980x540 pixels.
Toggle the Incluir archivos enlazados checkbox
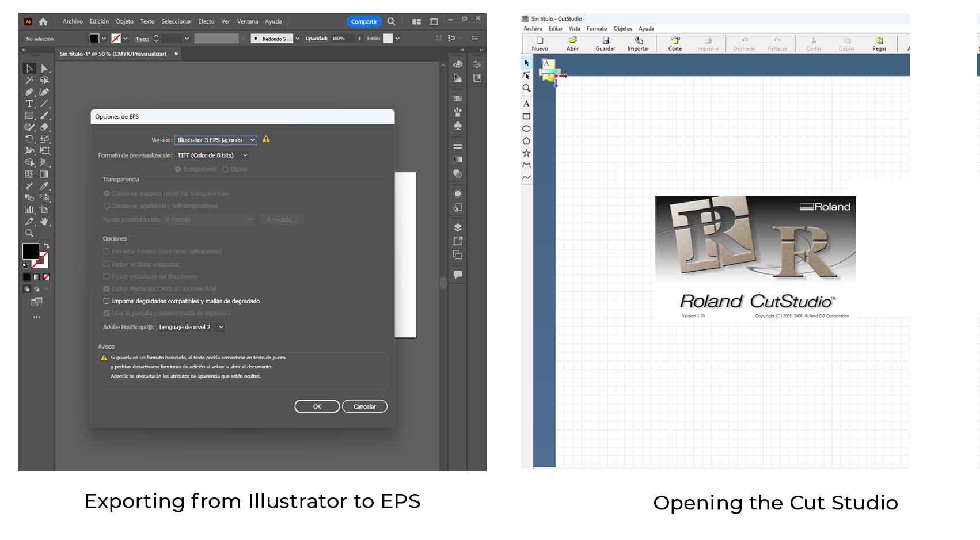tap(107, 264)
